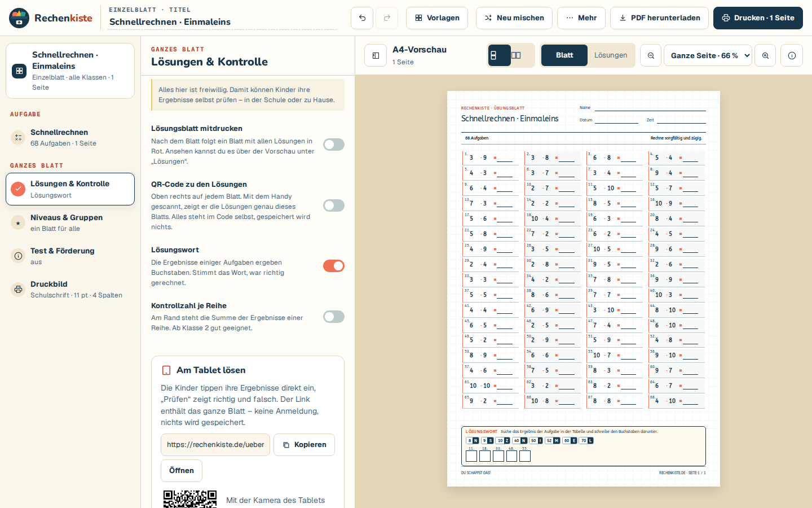Open Test & Förderung section
Viewport: 812px width, 508px height.
[70, 256]
